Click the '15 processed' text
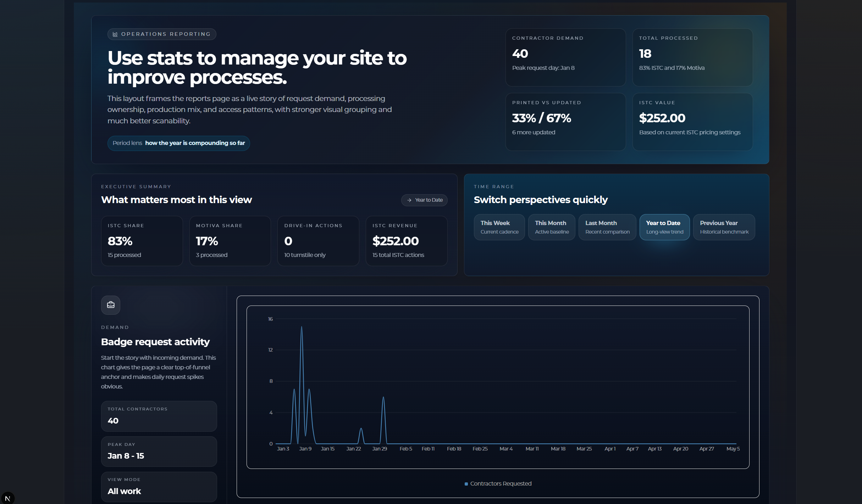The height and width of the screenshot is (504, 862). click(124, 255)
